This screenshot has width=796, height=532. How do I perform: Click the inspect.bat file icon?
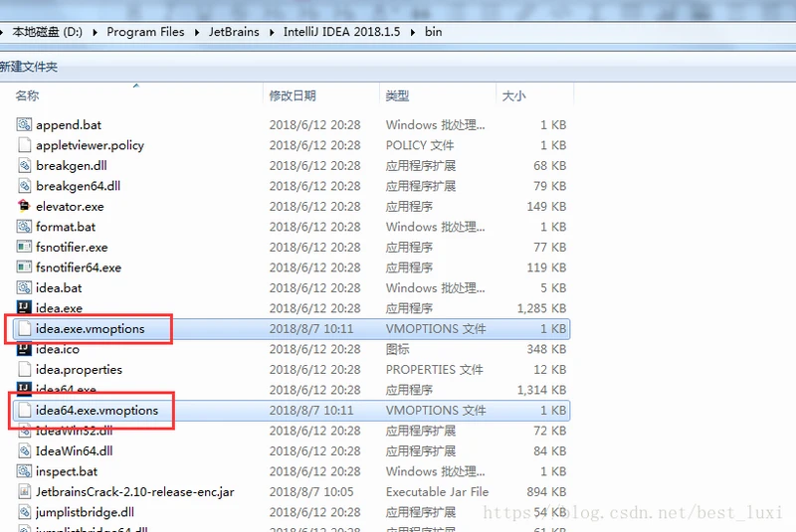coord(24,471)
